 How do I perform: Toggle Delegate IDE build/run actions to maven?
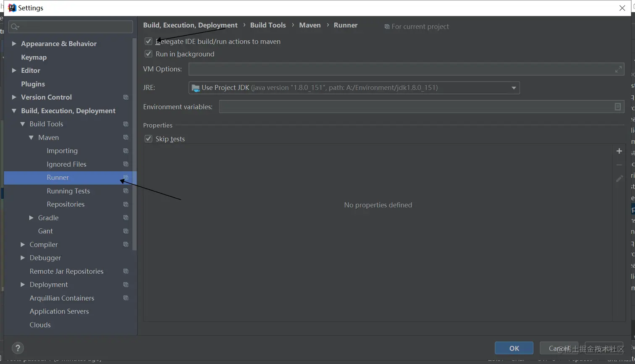point(148,41)
